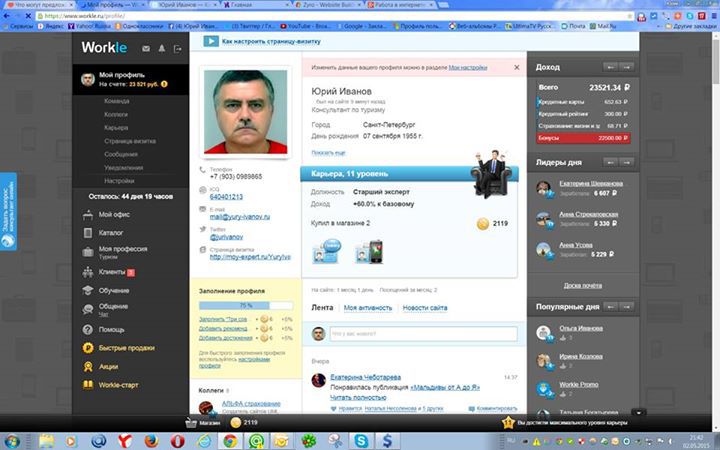Open Быстрые продажи in the sidebar
This screenshot has width=720, height=450.
126,348
